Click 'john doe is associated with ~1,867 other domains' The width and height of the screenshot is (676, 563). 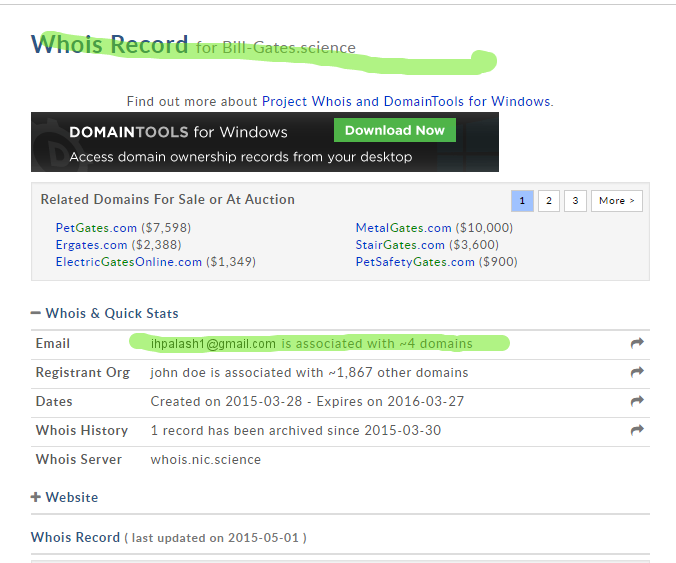click(x=309, y=372)
